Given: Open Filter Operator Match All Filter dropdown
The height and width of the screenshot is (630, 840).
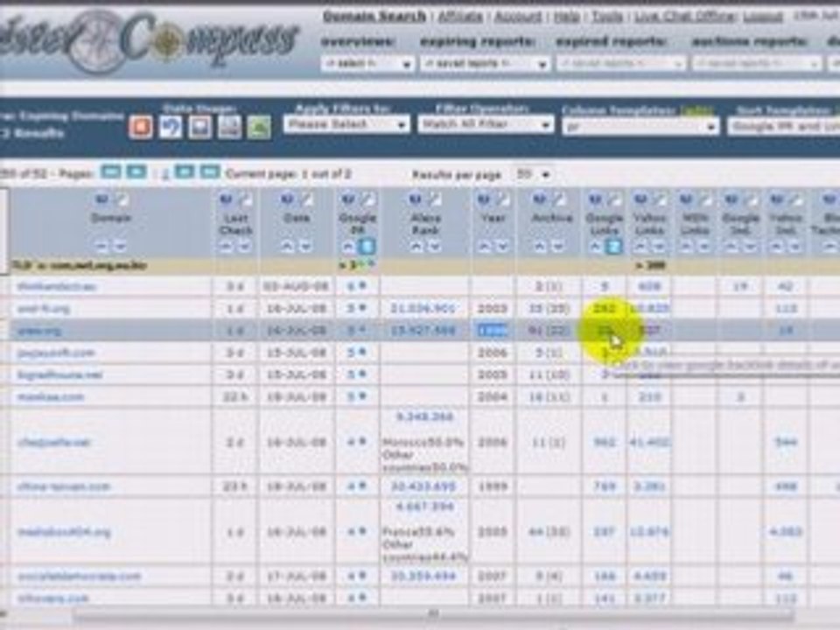Looking at the screenshot, I should point(486,125).
